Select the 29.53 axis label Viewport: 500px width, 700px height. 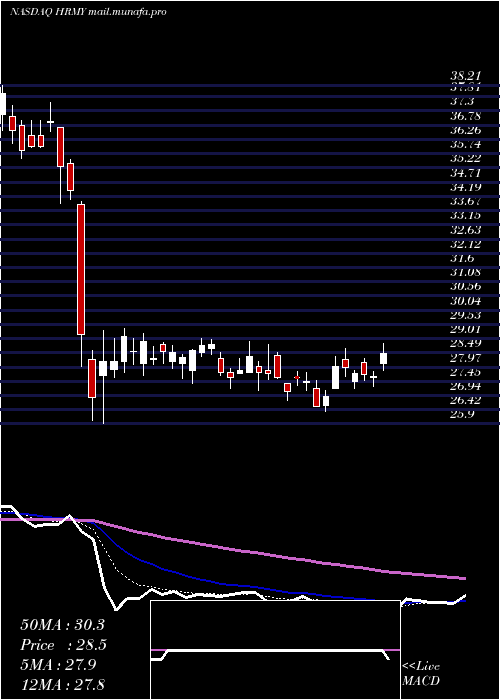[x=465, y=315]
